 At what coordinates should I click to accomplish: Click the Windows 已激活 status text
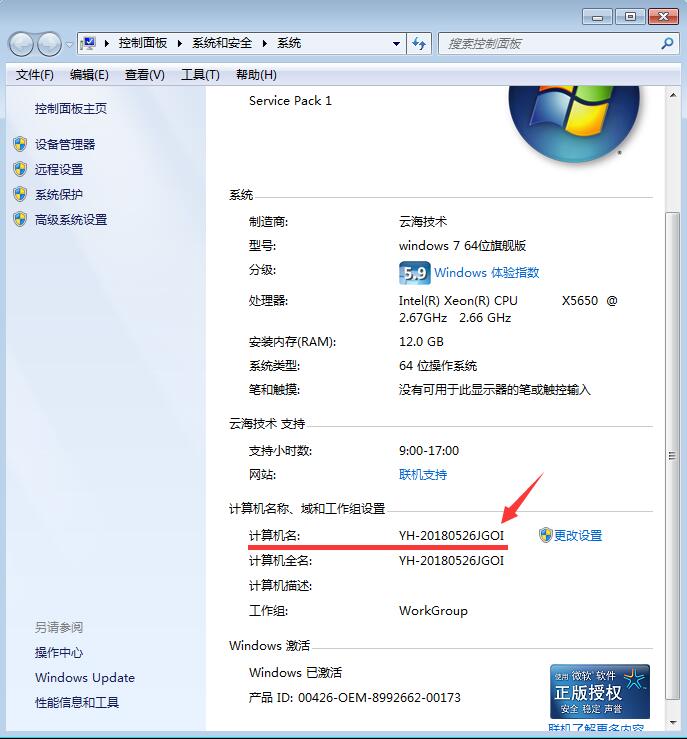pos(295,673)
